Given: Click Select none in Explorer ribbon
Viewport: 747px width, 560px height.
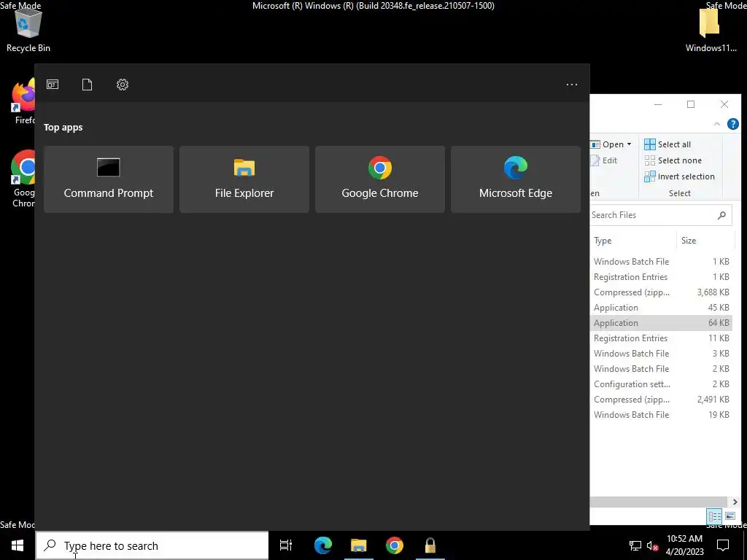Looking at the screenshot, I should click(x=673, y=160).
